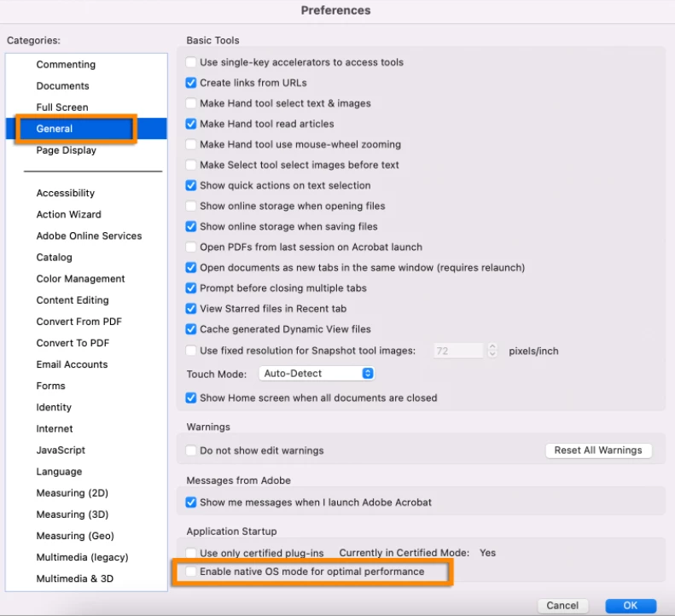Open Measuring (2D) category
The image size is (675, 616).
(x=73, y=493)
